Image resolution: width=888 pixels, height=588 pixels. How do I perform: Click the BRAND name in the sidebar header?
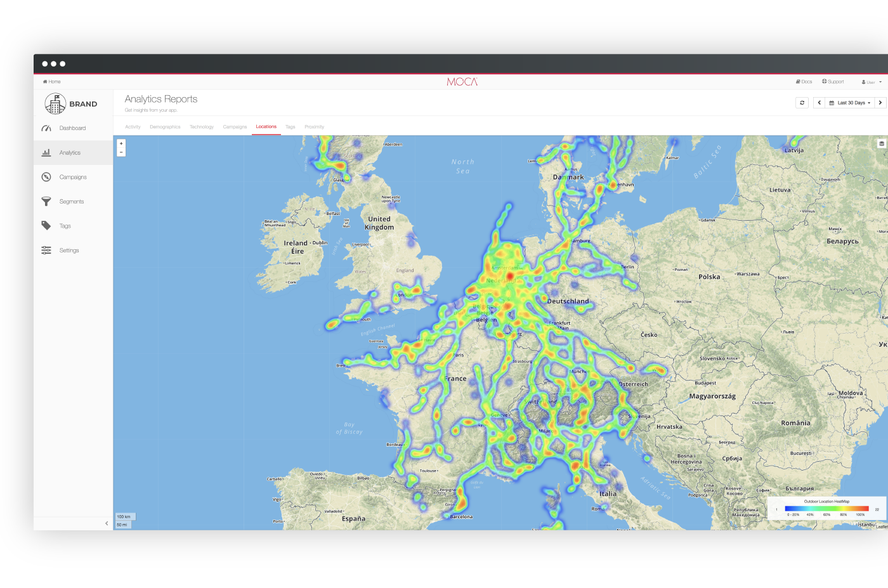click(x=83, y=104)
